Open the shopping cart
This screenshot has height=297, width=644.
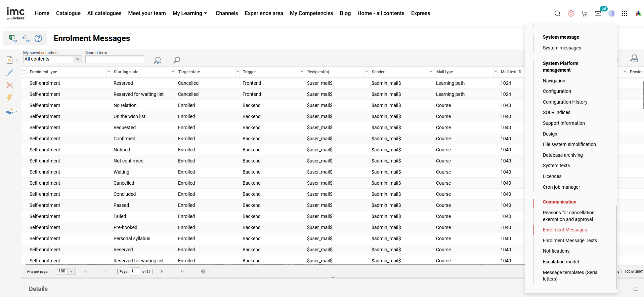coord(585,13)
